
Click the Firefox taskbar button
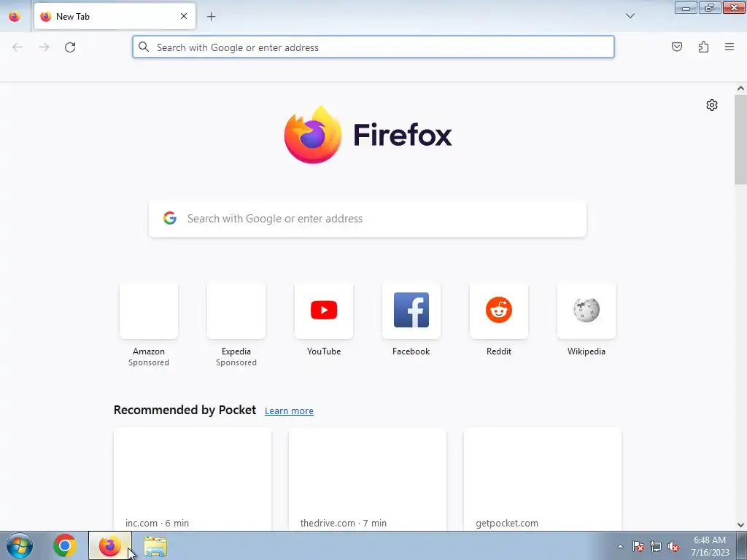[109, 545]
